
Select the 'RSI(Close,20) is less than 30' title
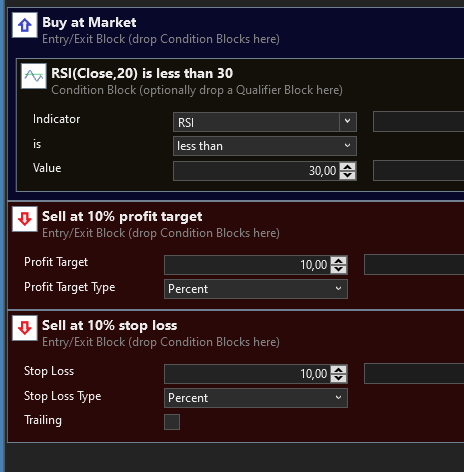pyautogui.click(x=142, y=73)
